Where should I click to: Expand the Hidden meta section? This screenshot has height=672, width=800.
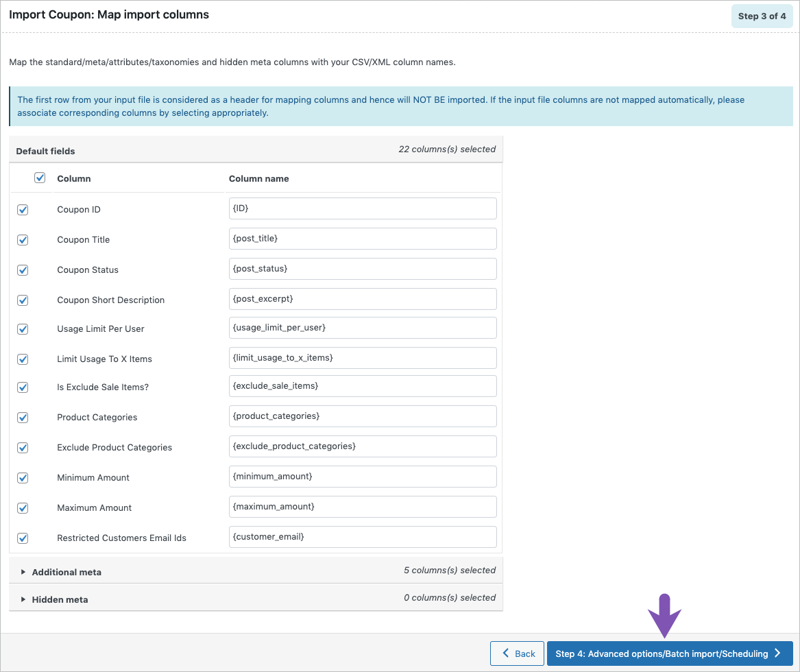tap(60, 599)
